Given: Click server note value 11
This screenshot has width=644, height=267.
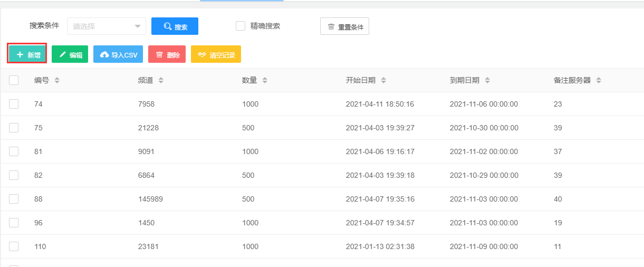Looking at the screenshot, I should point(558,246).
